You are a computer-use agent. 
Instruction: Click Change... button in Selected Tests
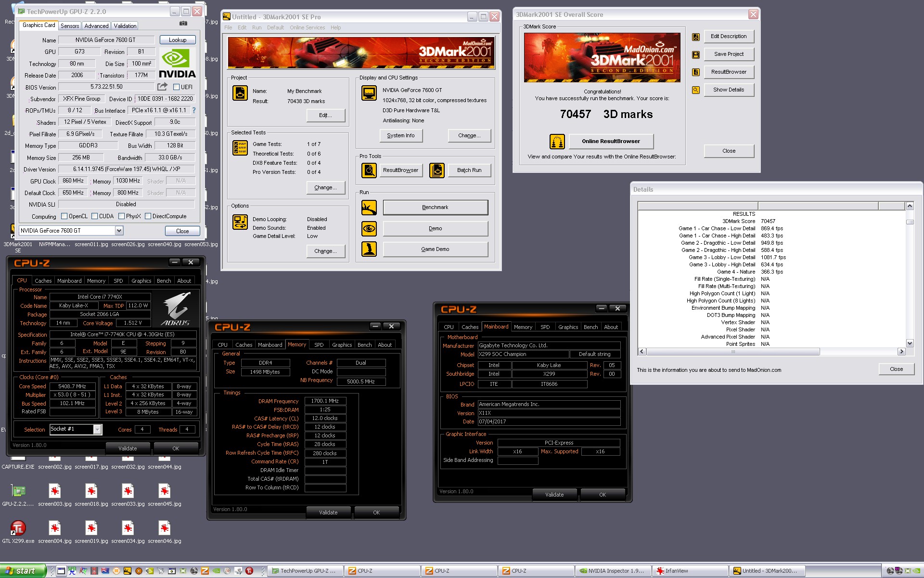click(x=325, y=188)
